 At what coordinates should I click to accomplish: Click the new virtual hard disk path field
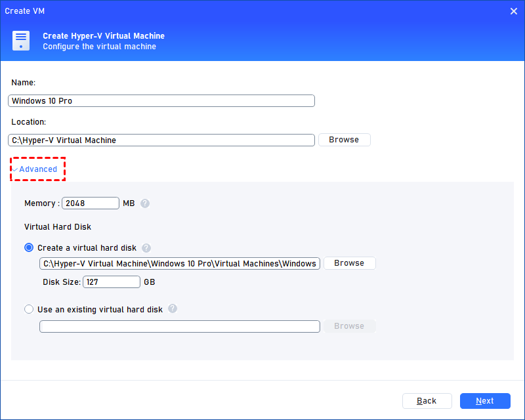tap(180, 263)
